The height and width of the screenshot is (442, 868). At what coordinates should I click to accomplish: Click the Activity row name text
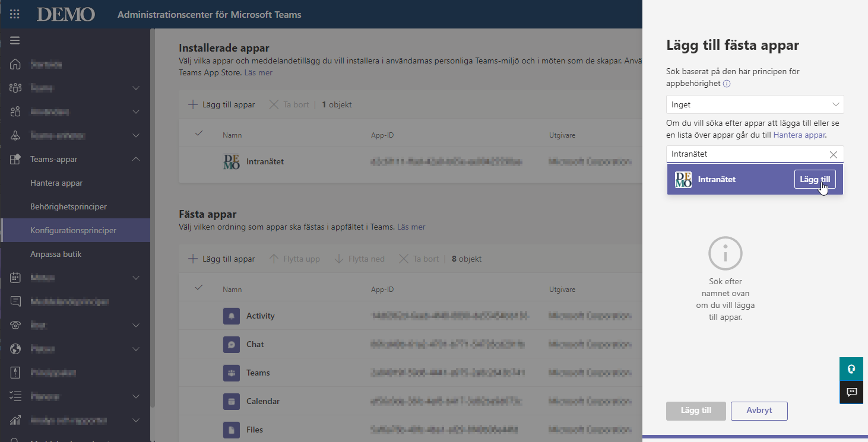click(261, 316)
